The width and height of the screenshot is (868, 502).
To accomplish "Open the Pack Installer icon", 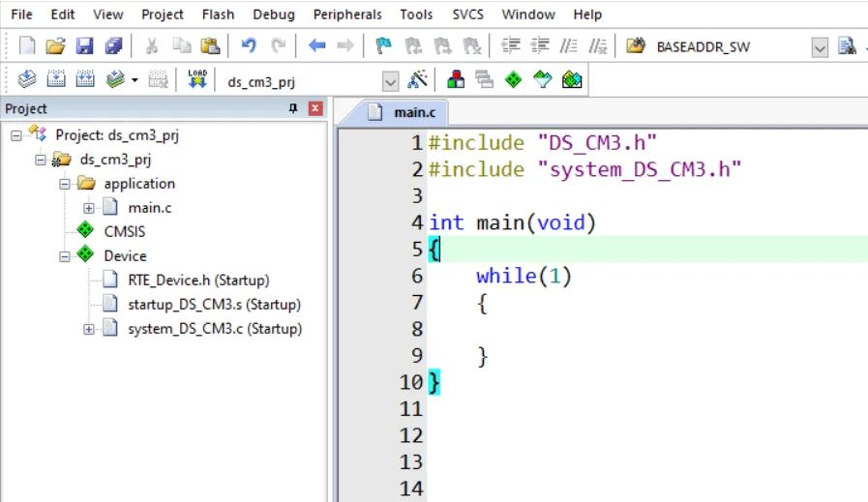I will click(x=572, y=79).
